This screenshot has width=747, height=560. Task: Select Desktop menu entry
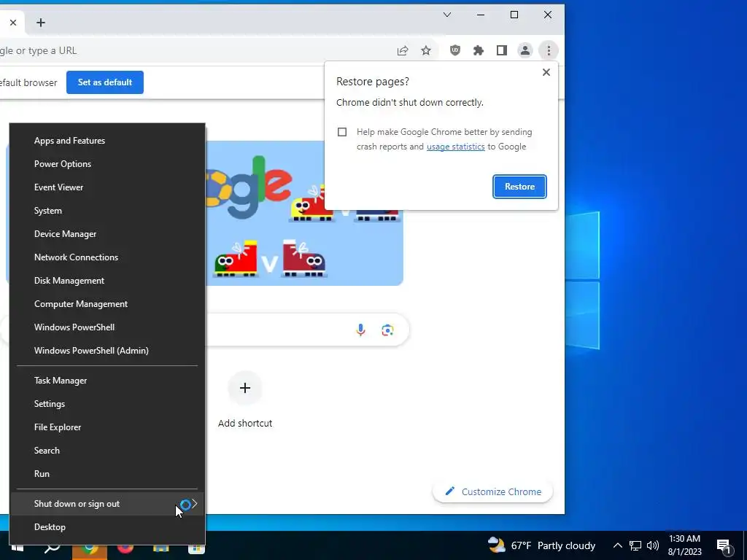(107, 527)
